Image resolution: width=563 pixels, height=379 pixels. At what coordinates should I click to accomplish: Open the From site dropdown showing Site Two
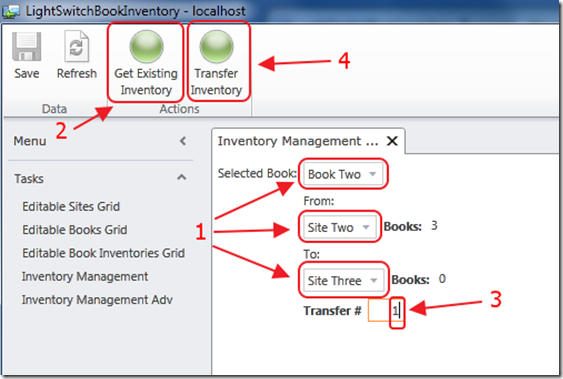pyautogui.click(x=339, y=227)
